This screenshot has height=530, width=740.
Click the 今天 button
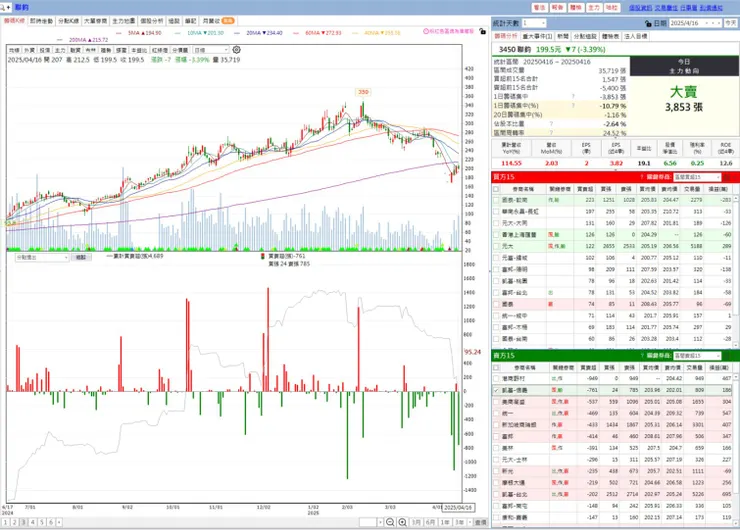coord(731,23)
